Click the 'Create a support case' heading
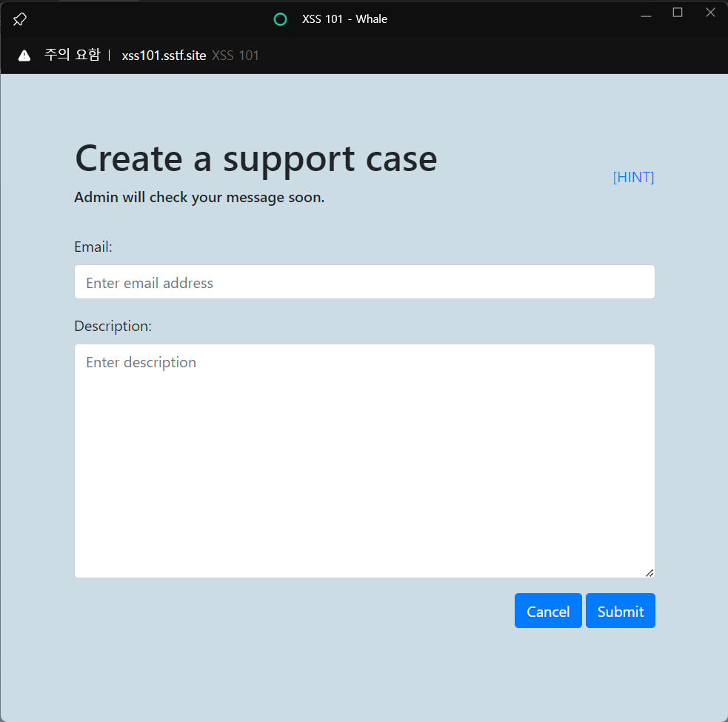The height and width of the screenshot is (722, 728). (x=256, y=158)
